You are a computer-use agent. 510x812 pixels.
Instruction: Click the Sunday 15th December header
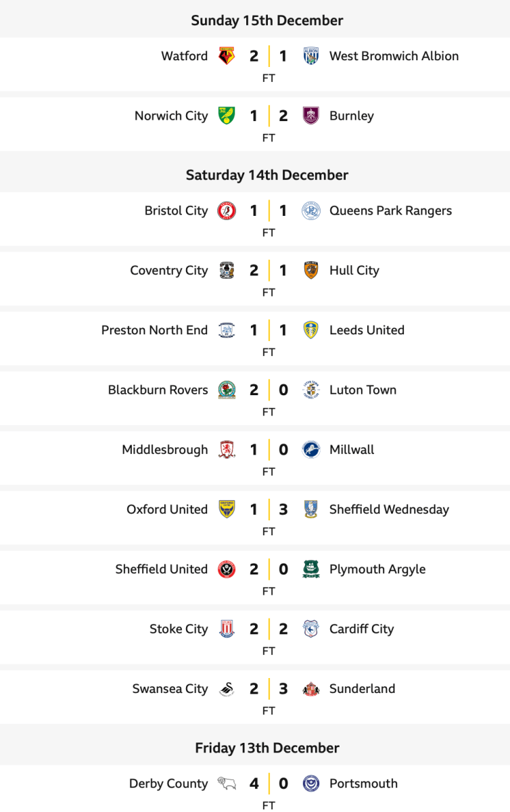tap(267, 20)
